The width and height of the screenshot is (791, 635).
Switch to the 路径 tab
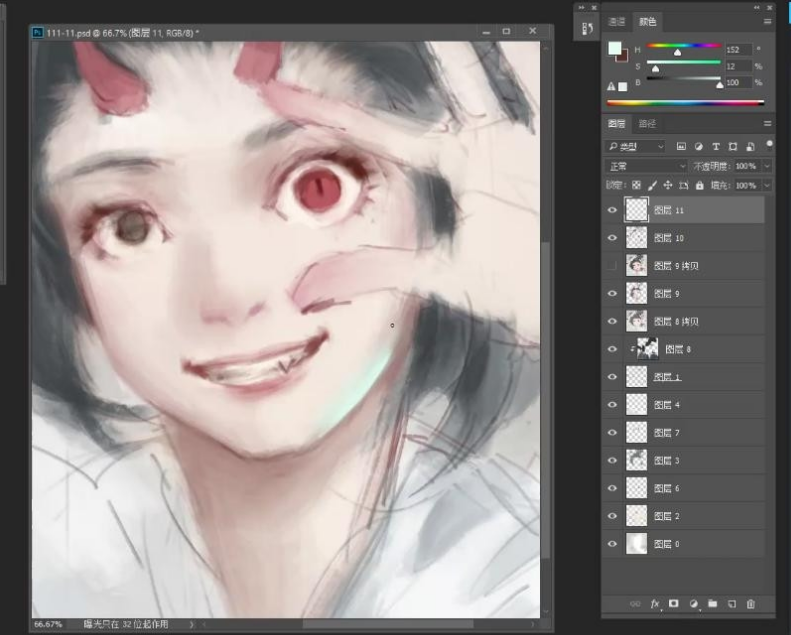pos(647,123)
